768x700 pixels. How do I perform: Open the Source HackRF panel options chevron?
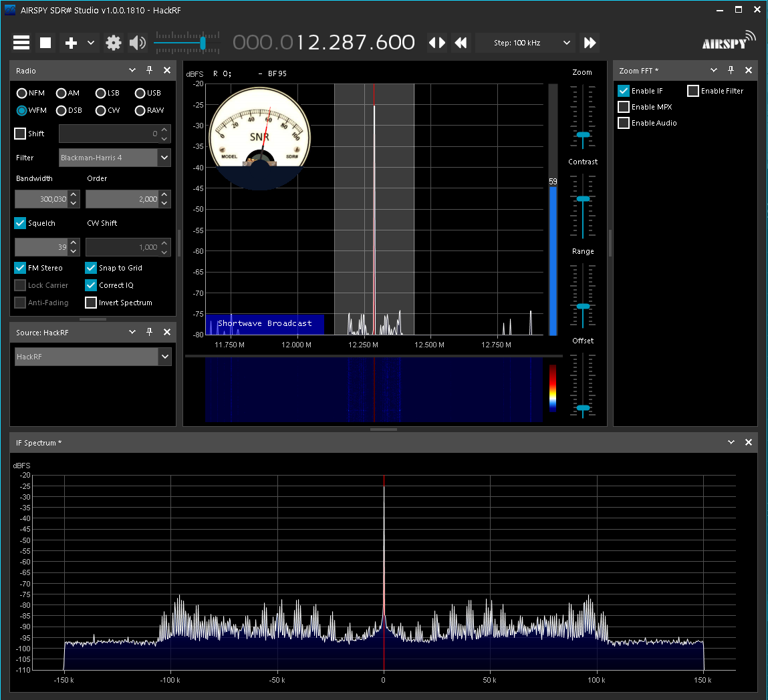(132, 332)
